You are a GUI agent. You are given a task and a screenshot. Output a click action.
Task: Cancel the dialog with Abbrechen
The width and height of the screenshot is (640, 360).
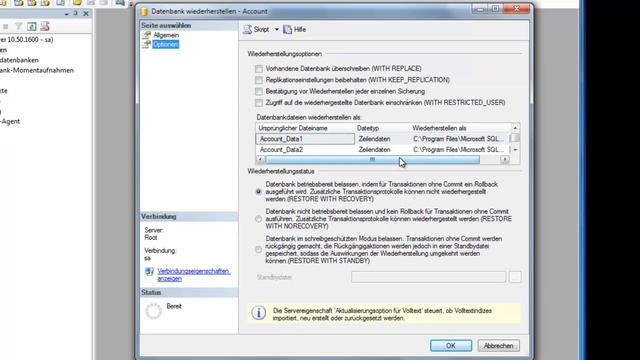tap(498, 346)
